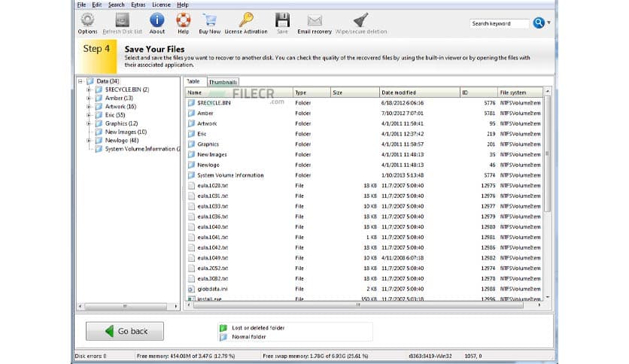
Task: Open the search options dropdown arrow
Action: 548,23
